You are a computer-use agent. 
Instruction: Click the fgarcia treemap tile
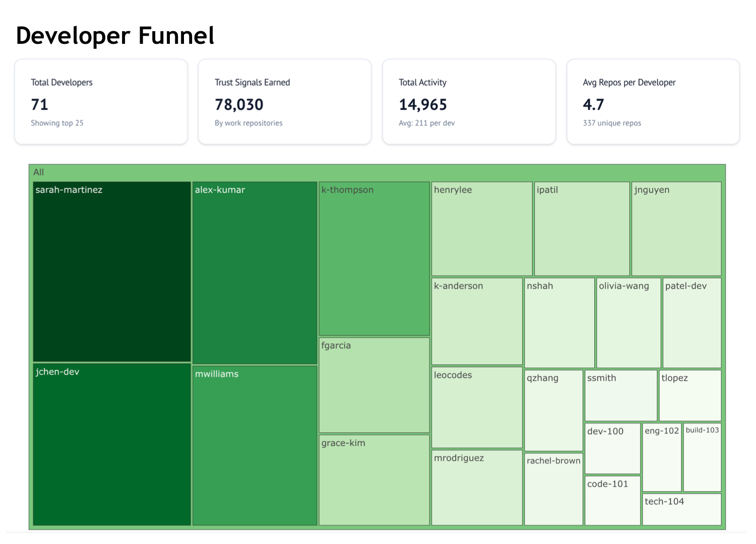[374, 385]
